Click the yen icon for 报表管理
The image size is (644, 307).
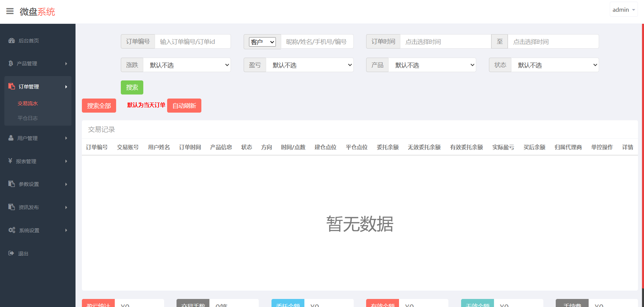[10, 161]
